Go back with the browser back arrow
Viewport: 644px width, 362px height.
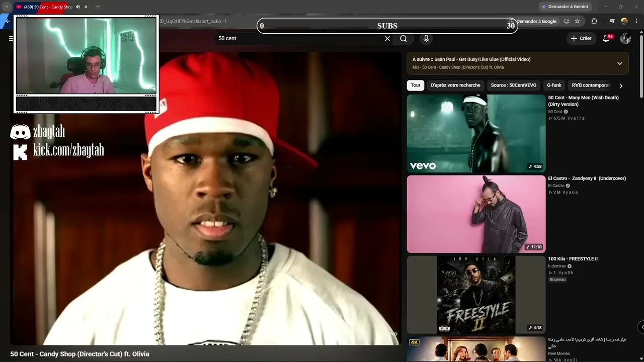point(7,21)
